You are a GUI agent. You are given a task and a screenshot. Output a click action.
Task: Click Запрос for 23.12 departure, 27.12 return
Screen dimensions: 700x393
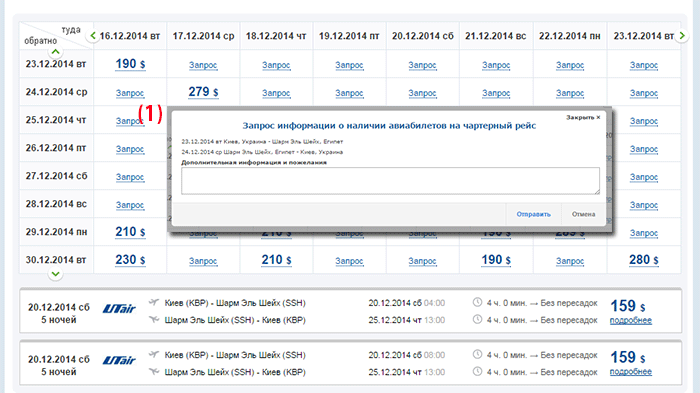[x=644, y=177]
